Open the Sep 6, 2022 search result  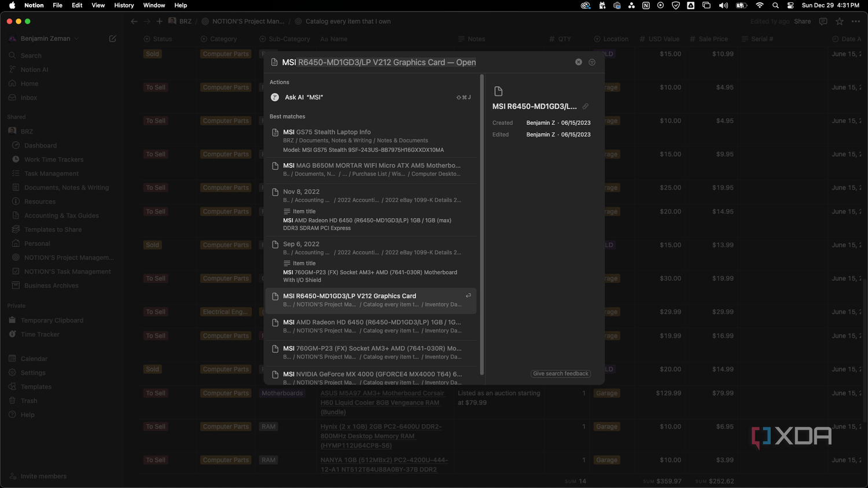point(370,261)
